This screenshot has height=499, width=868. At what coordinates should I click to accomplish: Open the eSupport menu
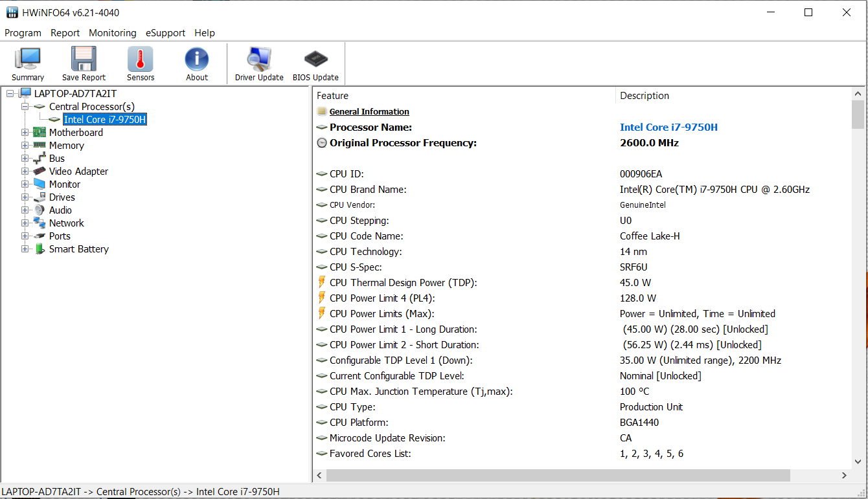[165, 33]
